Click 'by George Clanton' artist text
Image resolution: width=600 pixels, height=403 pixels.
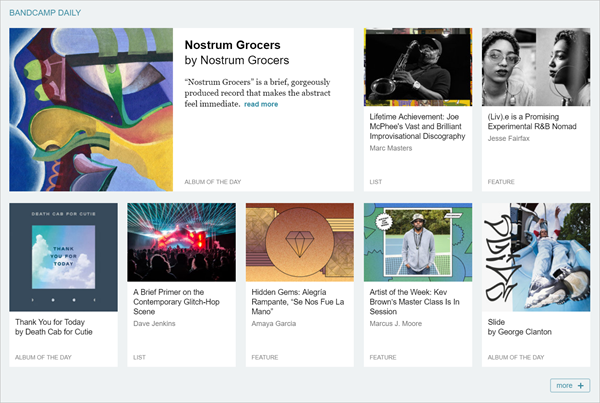[x=520, y=332]
